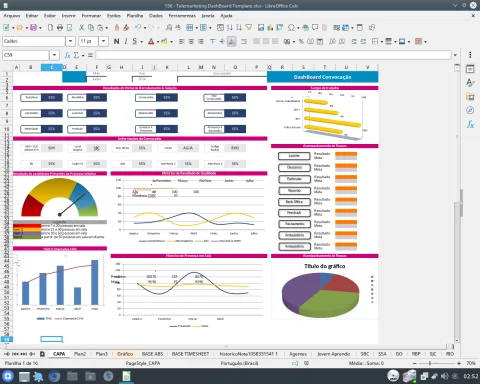Image resolution: width=480 pixels, height=384 pixels.
Task: Open the Formatar menu
Action: pos(91,16)
